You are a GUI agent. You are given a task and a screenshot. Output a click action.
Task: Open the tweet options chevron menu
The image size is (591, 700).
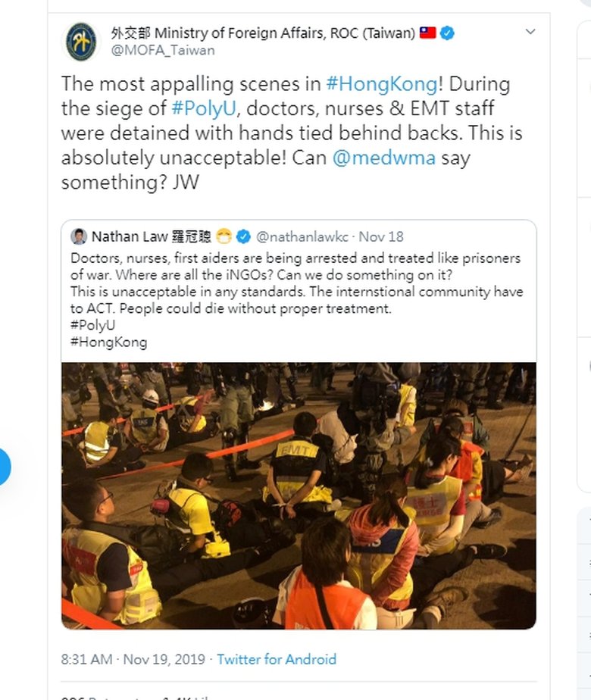tap(530, 33)
